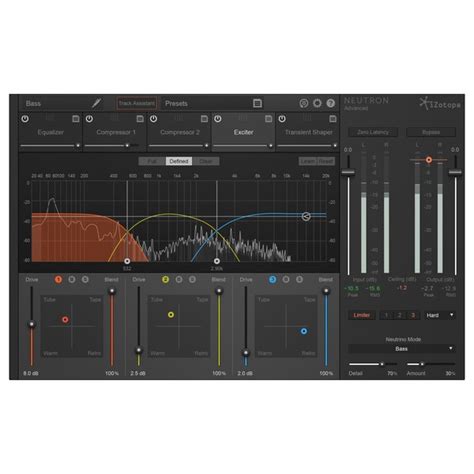Click the band 1 Blend slider handle
Image resolution: width=474 pixels, height=474 pixels.
click(x=112, y=291)
